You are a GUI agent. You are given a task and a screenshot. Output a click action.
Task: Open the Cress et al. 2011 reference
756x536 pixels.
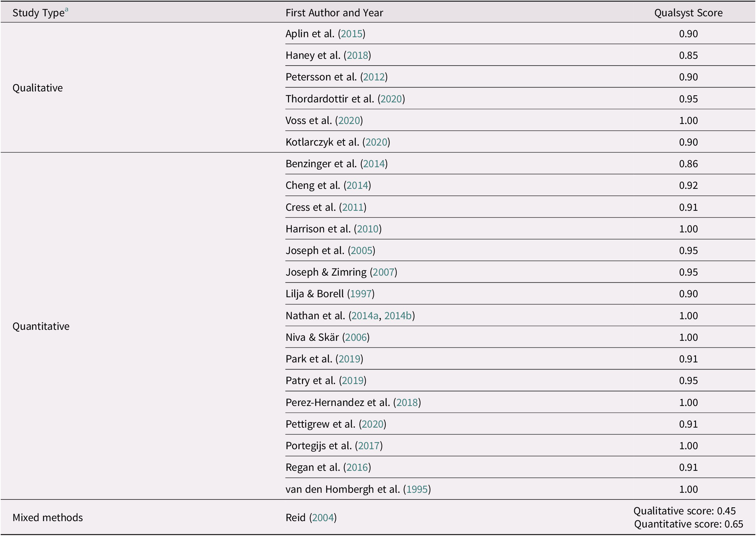coord(352,207)
